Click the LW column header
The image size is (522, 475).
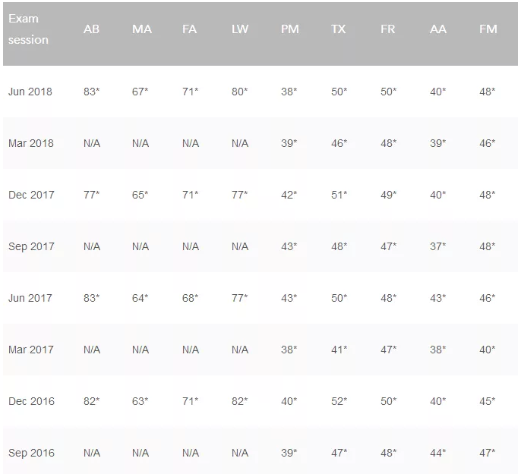coord(240,29)
